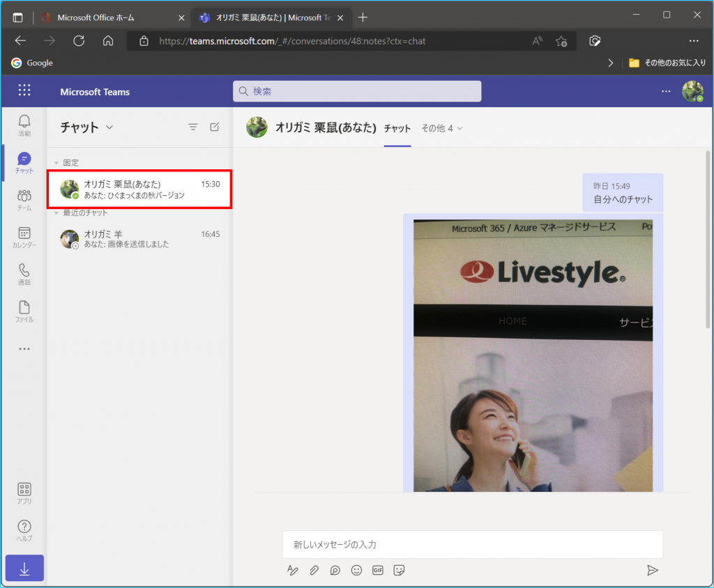Expand the その他 4 tabs dropdown
The image size is (714, 588).
point(441,128)
